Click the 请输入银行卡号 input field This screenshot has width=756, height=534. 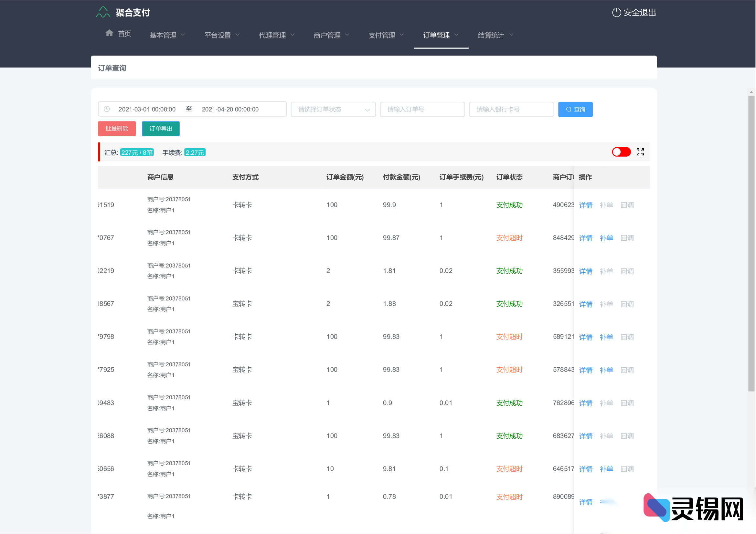511,109
